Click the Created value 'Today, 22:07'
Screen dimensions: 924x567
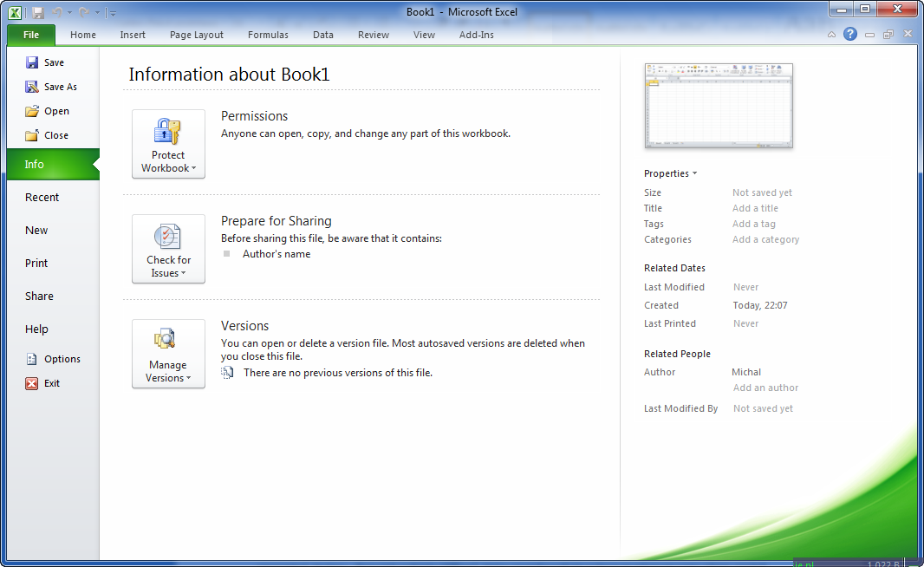coord(760,305)
